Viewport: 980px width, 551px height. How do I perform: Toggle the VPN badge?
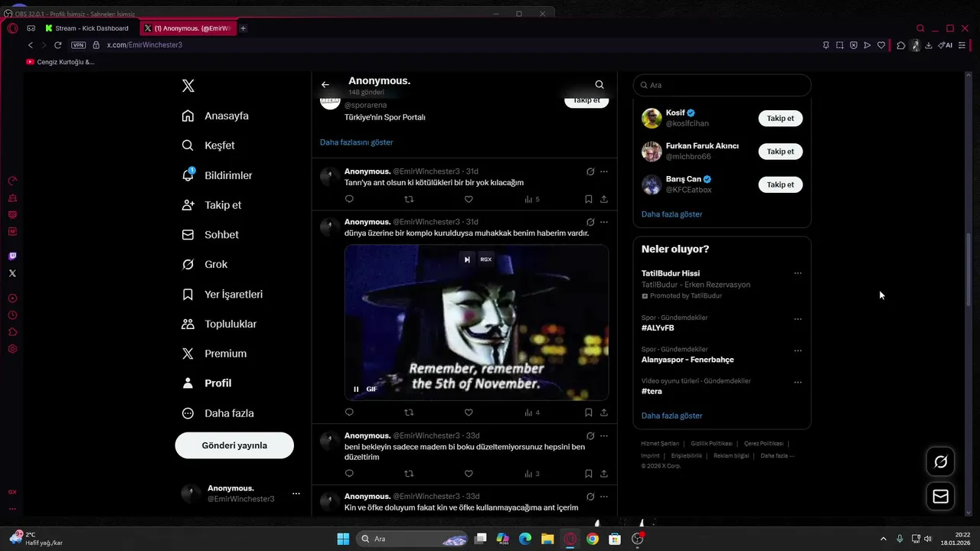tap(78, 45)
